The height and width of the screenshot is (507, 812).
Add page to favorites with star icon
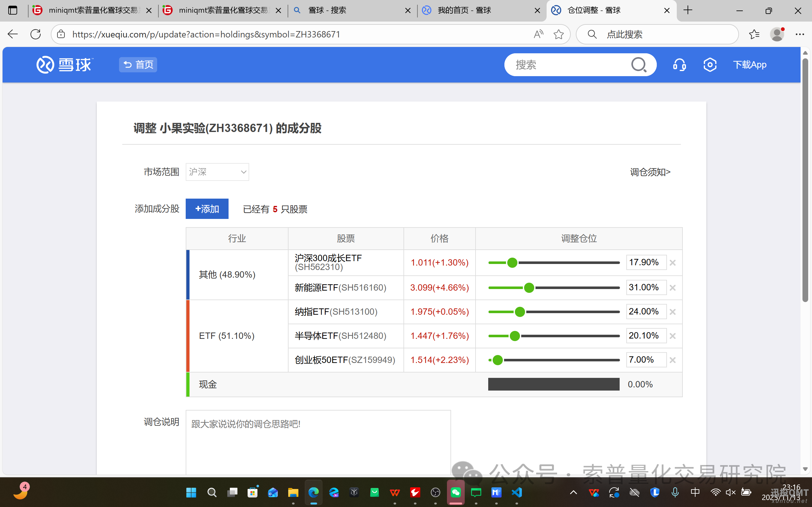pyautogui.click(x=558, y=34)
